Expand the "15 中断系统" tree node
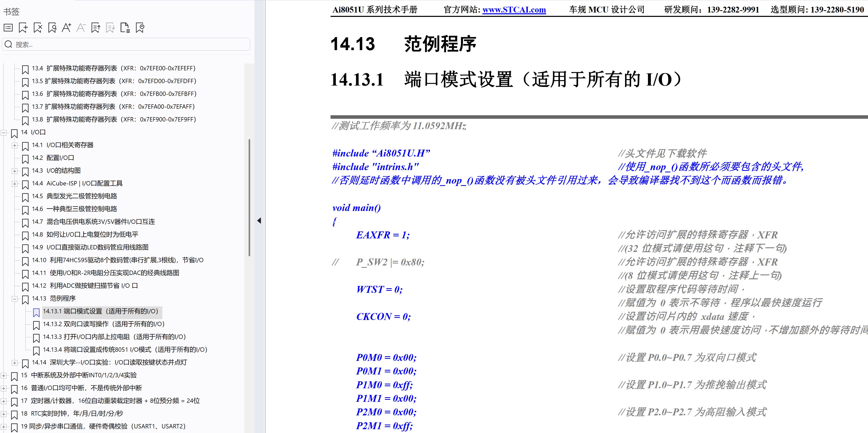The height and width of the screenshot is (433, 868). 3,375
